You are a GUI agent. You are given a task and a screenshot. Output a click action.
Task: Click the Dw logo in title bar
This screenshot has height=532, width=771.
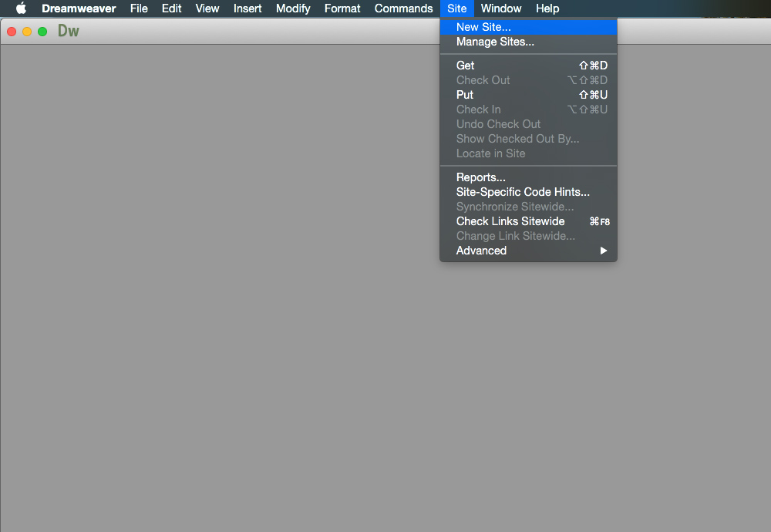coord(69,32)
